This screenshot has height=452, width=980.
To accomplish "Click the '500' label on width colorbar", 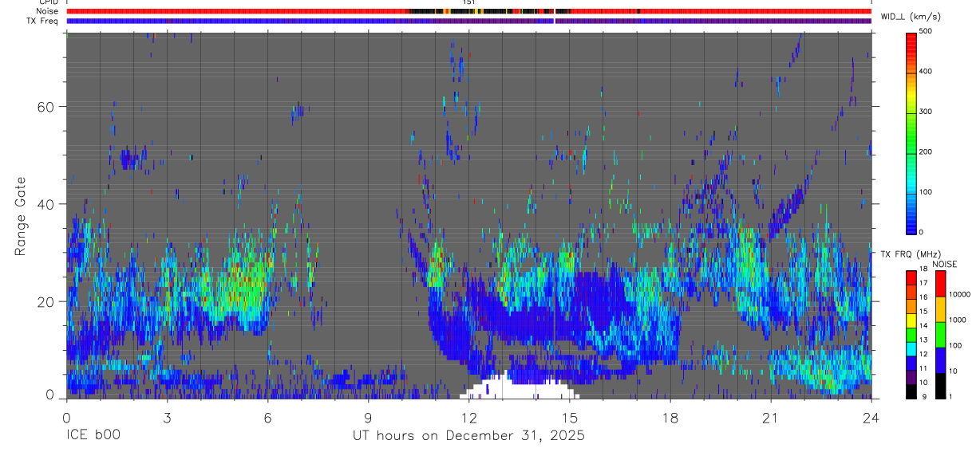I will pos(927,31).
